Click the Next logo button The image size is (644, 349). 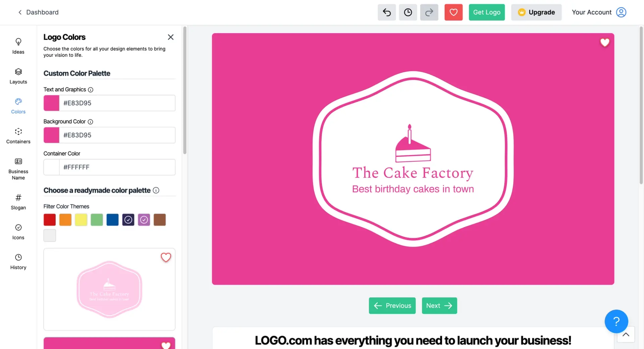439,306
